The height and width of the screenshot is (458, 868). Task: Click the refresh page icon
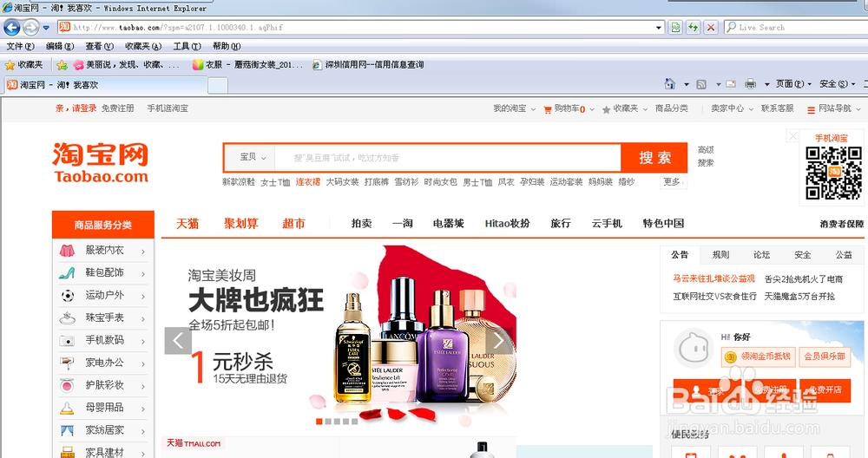[x=693, y=27]
